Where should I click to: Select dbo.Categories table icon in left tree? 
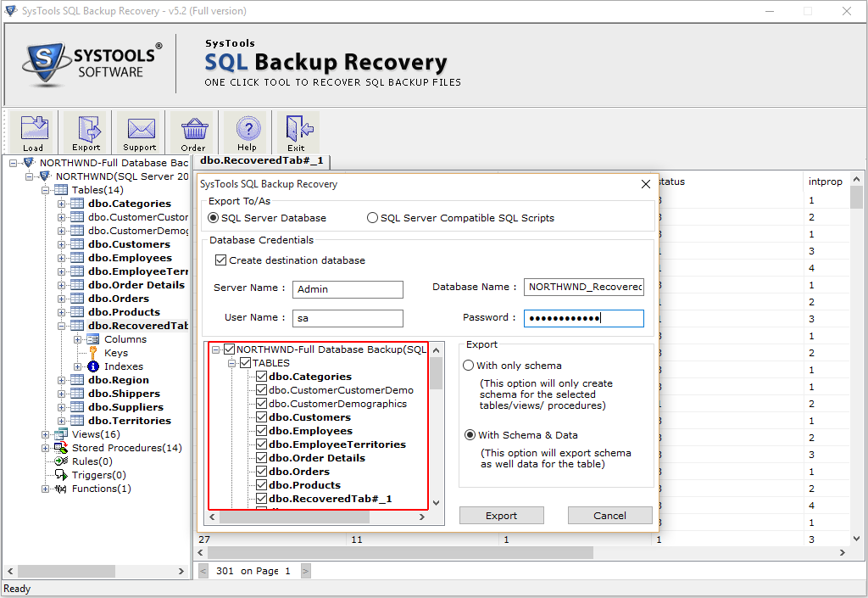(x=77, y=204)
